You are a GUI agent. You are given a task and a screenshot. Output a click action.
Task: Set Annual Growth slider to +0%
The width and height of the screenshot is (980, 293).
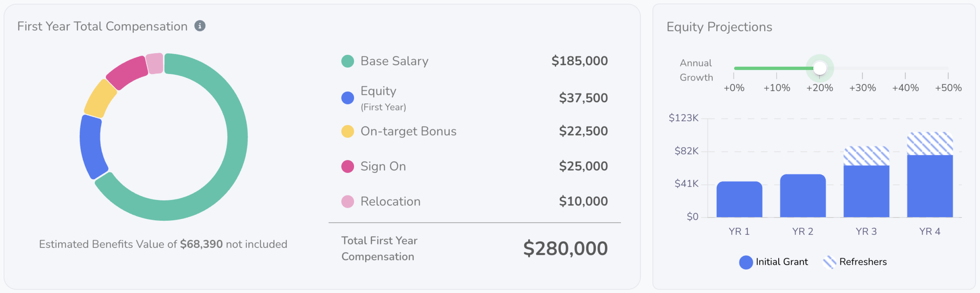[x=734, y=68]
